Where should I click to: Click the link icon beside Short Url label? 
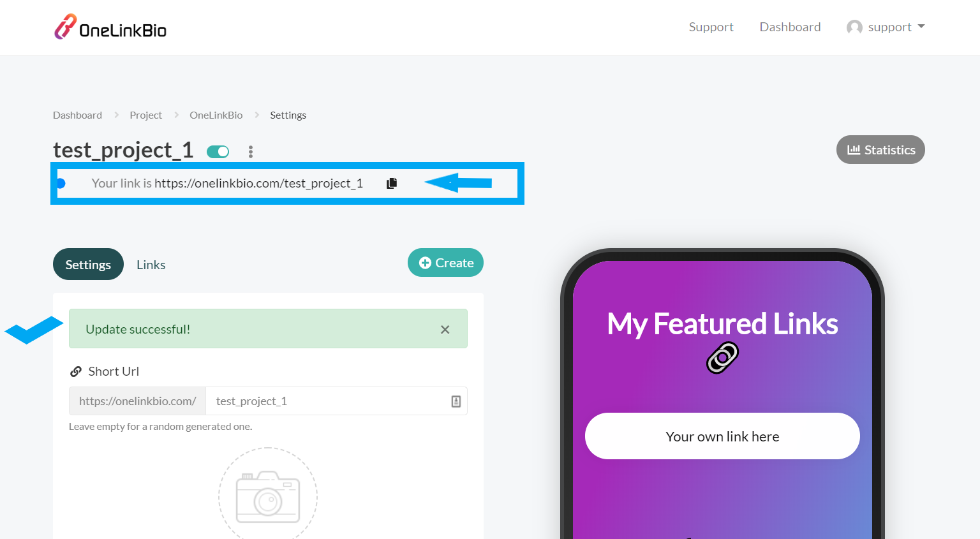coord(76,371)
